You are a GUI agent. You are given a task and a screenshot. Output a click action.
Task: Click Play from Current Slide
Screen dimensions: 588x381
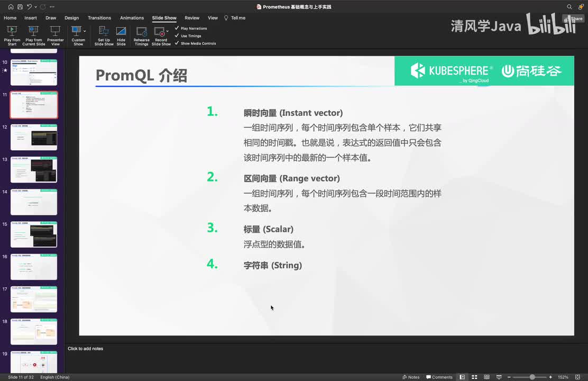click(34, 36)
